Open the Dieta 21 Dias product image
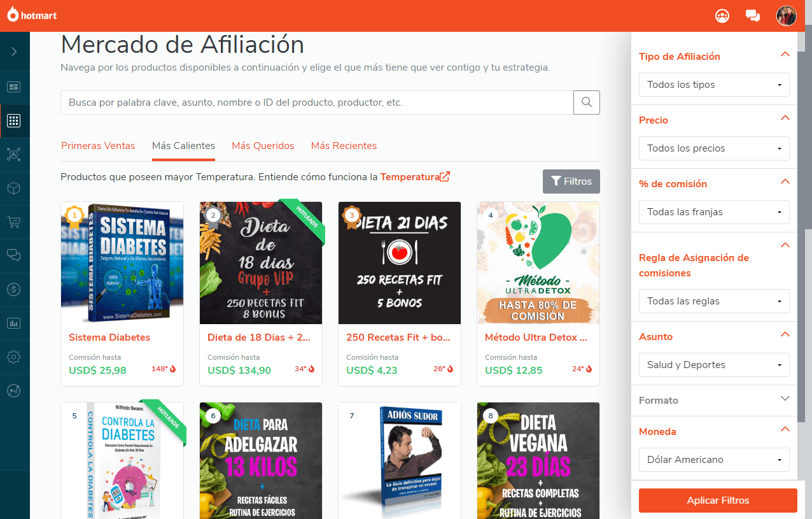 [400, 263]
